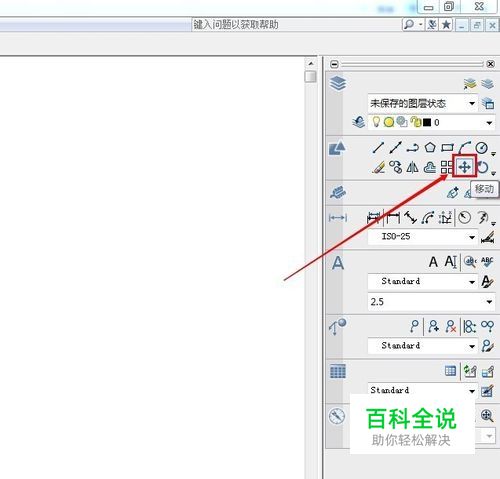Open the Text Style manager icon
The image size is (500, 479).
pyautogui.click(x=487, y=282)
